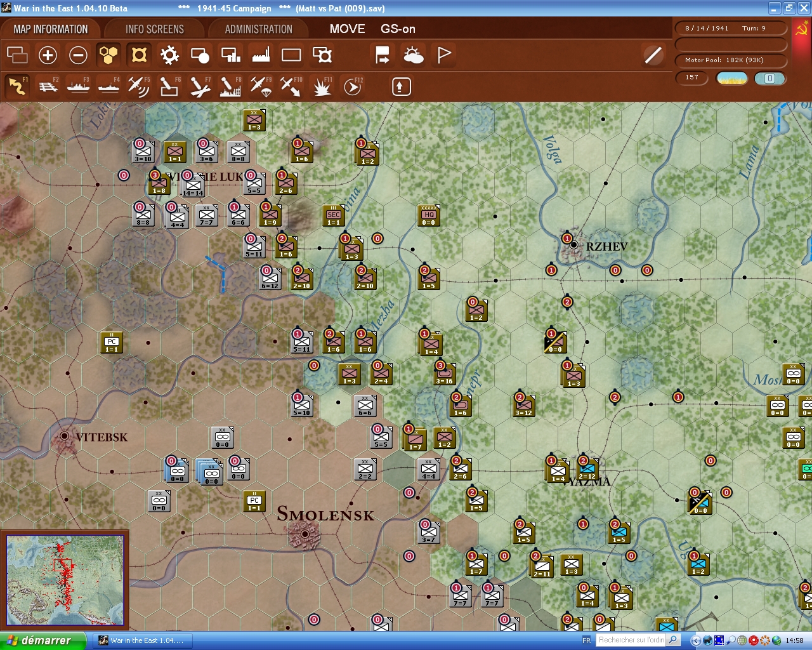Click the FR language indicator
Image resolution: width=812 pixels, height=650 pixels.
pyautogui.click(x=587, y=640)
